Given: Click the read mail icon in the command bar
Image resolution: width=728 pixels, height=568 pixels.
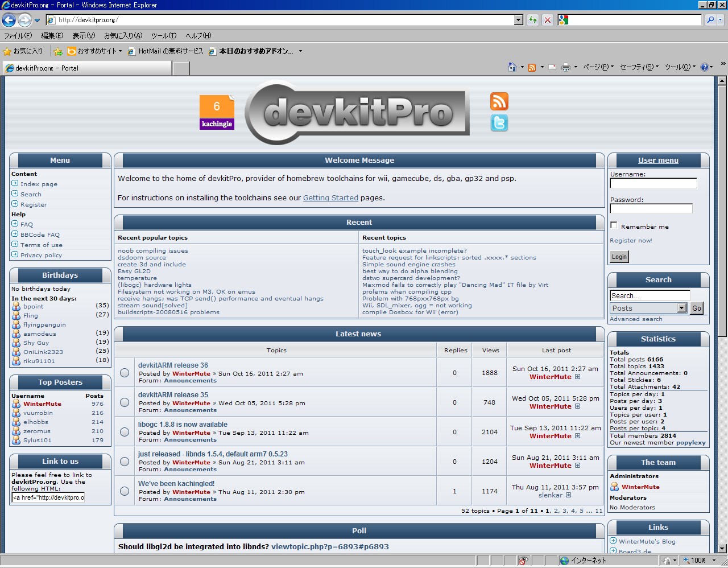Looking at the screenshot, I should [x=552, y=67].
